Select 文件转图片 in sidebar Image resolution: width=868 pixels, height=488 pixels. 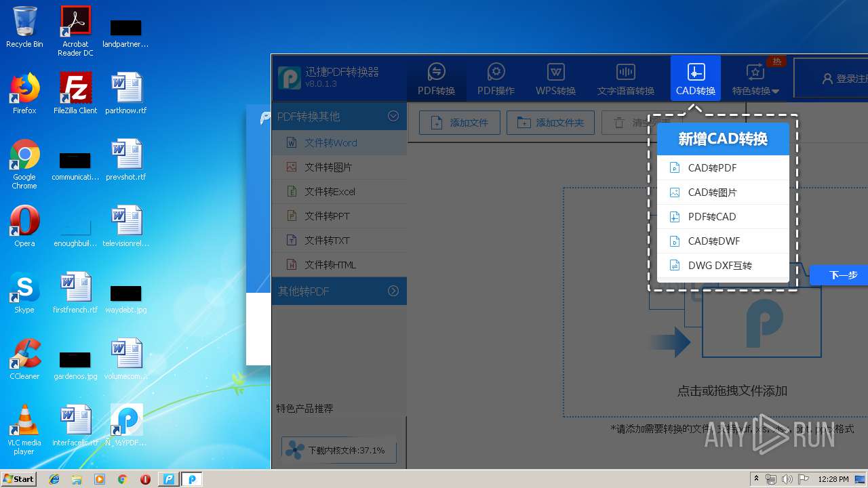point(339,167)
